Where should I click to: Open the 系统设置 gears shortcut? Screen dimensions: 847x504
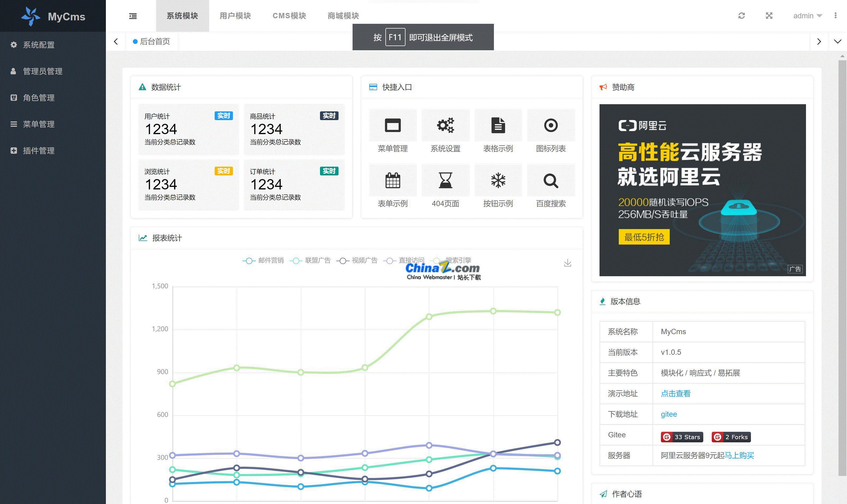445,125
